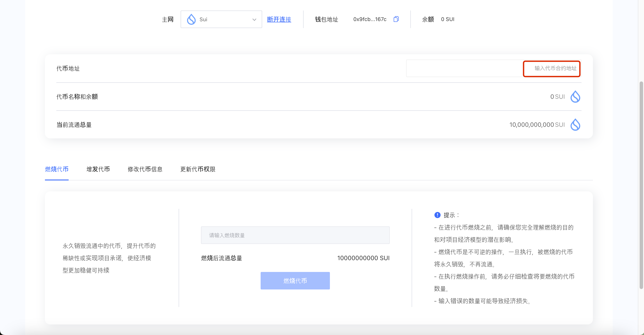Click the 代币地址 label
This screenshot has width=644, height=335.
(68, 69)
